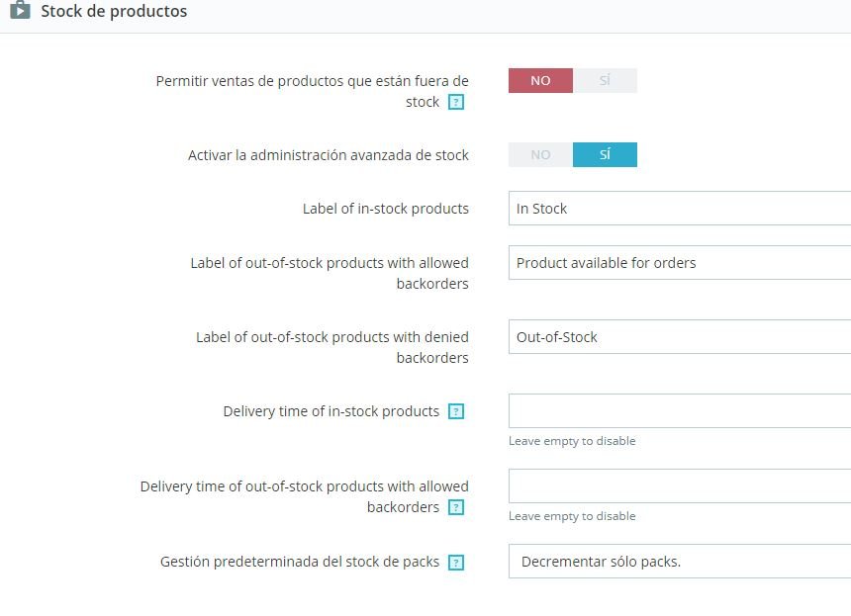The height and width of the screenshot is (616, 851).
Task: Click the Gestión predeterminada del stock label
Action: coord(299,562)
